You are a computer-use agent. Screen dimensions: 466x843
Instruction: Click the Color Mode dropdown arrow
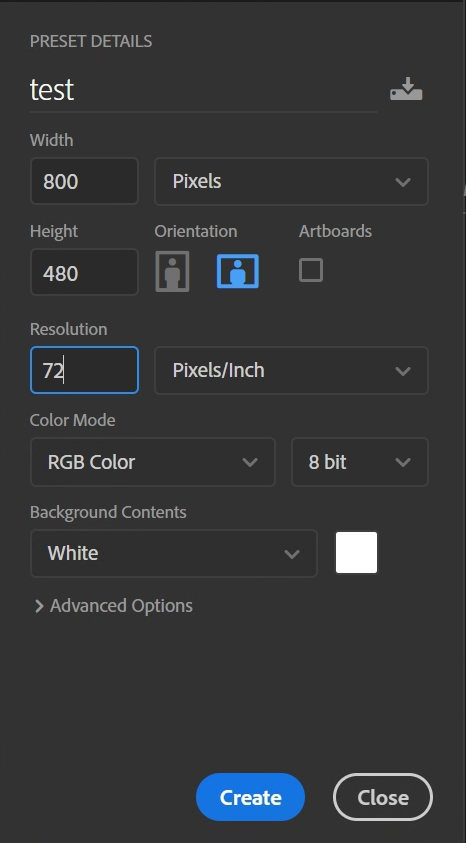click(250, 462)
